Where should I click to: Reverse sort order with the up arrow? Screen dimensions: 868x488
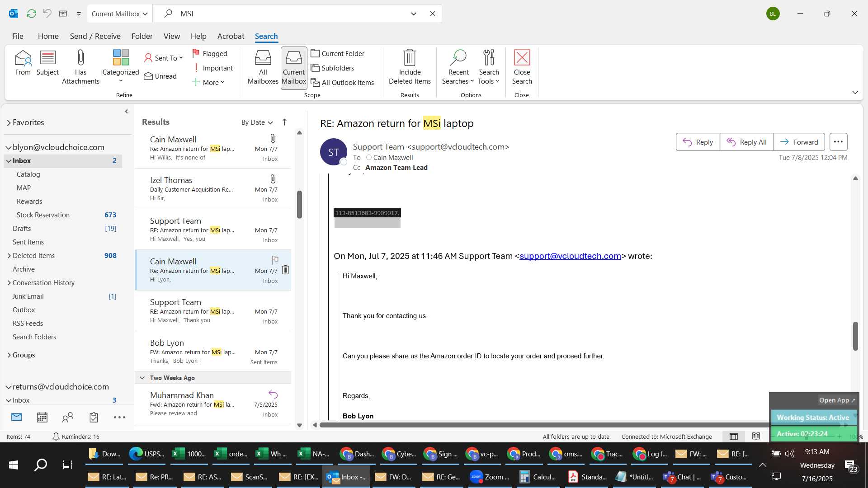[x=284, y=122]
